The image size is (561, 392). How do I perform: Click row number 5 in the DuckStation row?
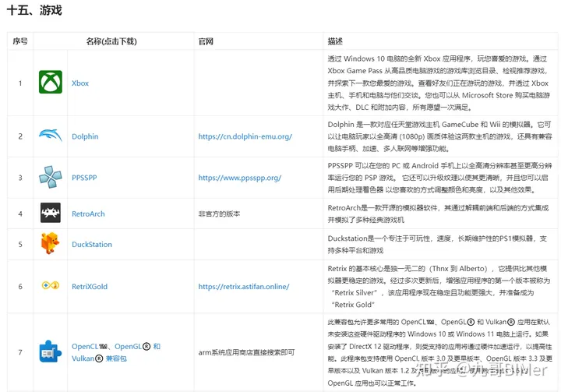[x=20, y=244]
